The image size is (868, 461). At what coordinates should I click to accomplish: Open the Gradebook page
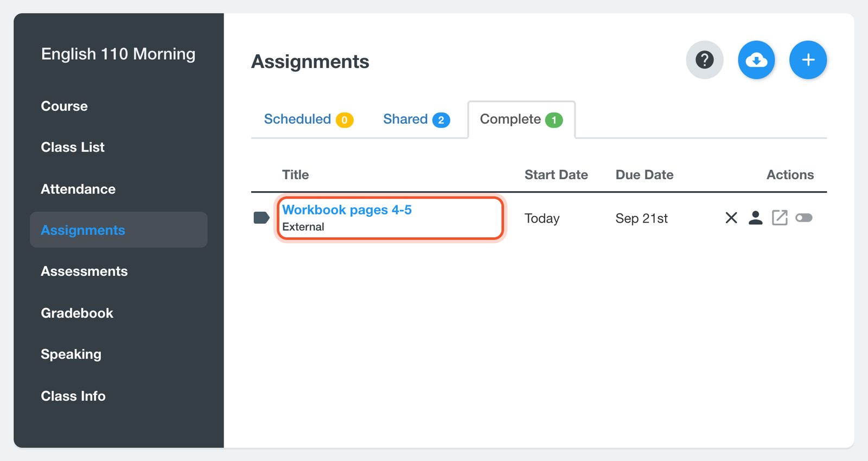pos(77,313)
